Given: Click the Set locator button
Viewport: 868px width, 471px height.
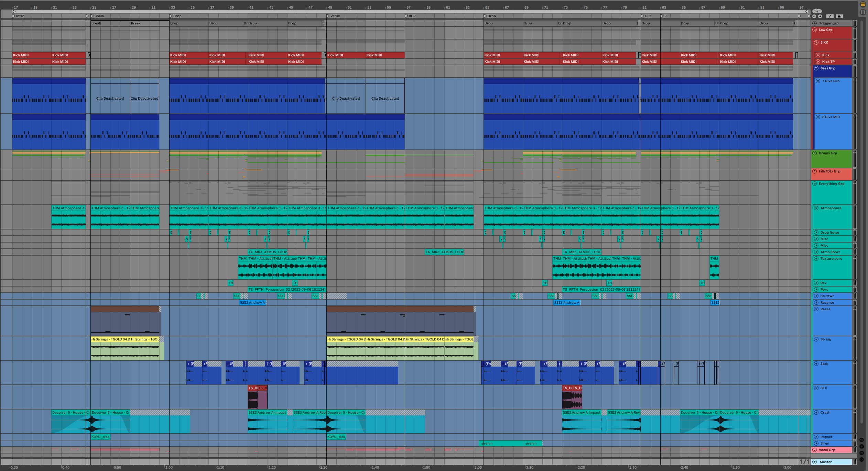Looking at the screenshot, I should click(x=817, y=11).
